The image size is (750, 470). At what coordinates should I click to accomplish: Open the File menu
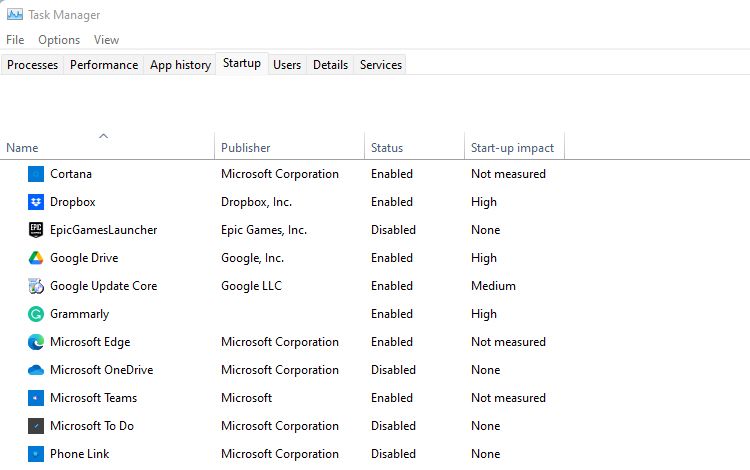point(15,40)
